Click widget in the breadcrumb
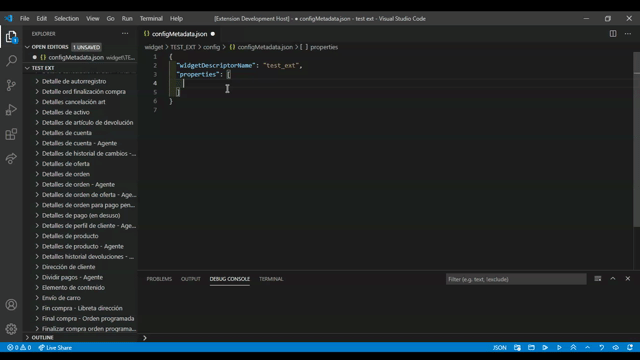 [x=153, y=47]
